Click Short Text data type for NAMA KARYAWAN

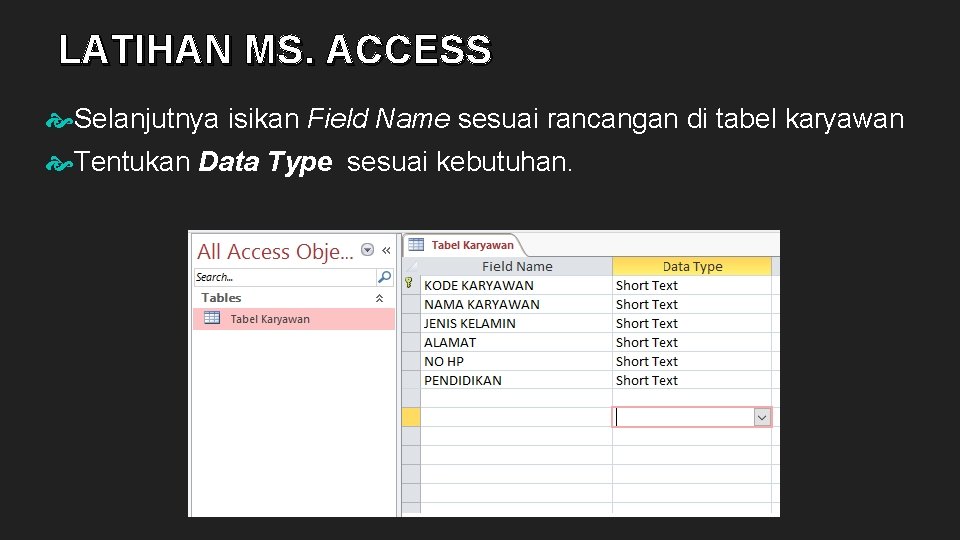(x=692, y=304)
